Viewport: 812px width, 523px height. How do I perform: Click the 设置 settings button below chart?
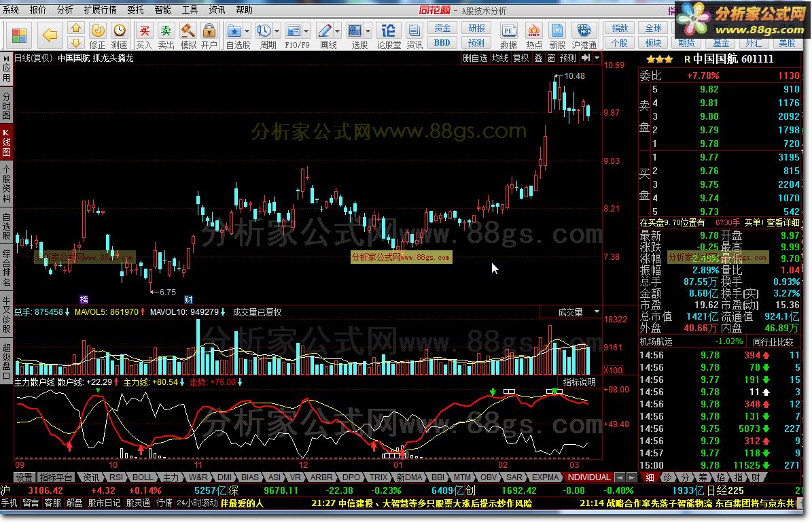tap(23, 477)
